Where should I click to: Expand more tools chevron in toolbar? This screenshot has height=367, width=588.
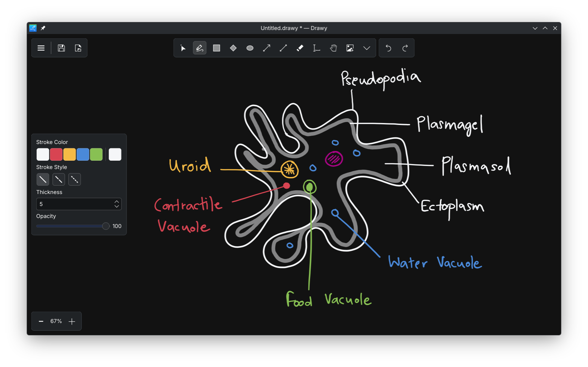click(367, 48)
